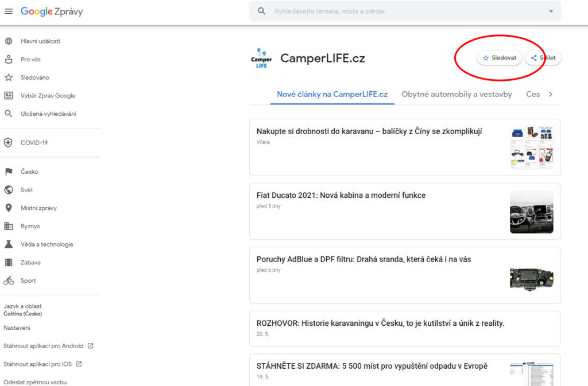Click the shield icon for COVID-19
The width and height of the screenshot is (588, 386).
pyautogui.click(x=8, y=143)
